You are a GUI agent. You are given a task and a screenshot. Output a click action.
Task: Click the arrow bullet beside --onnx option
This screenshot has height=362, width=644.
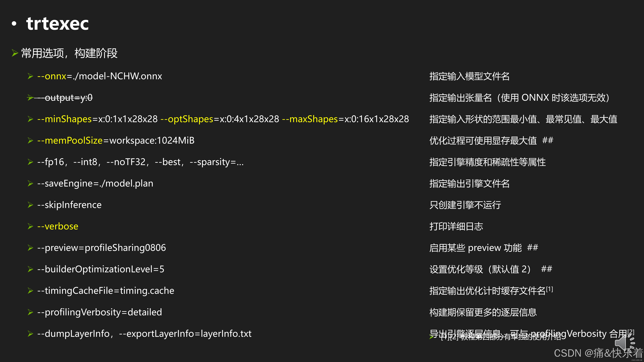[x=30, y=76]
